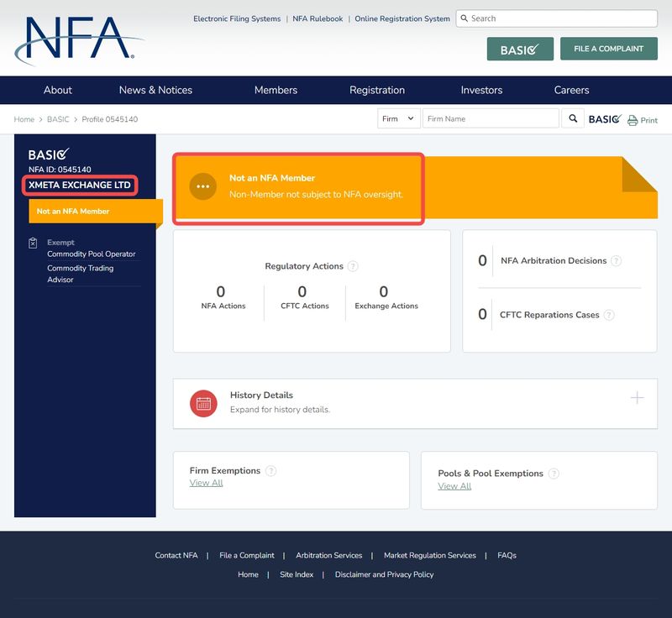Click the Exchange Actions count
Image resolution: width=672 pixels, height=618 pixels.
point(384,291)
